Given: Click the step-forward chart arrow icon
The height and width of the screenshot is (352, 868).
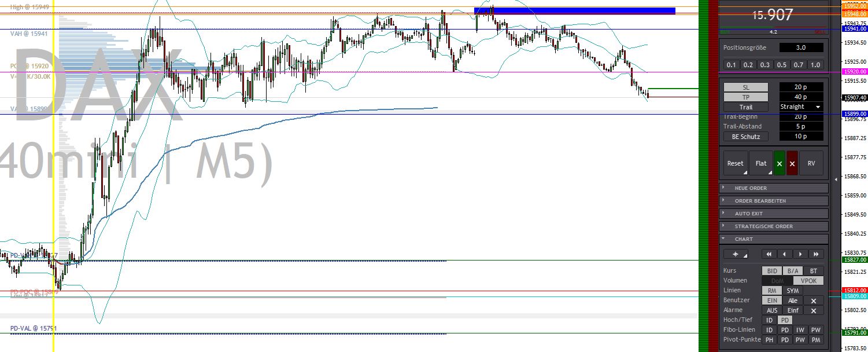Looking at the screenshot, I should click(x=800, y=254).
